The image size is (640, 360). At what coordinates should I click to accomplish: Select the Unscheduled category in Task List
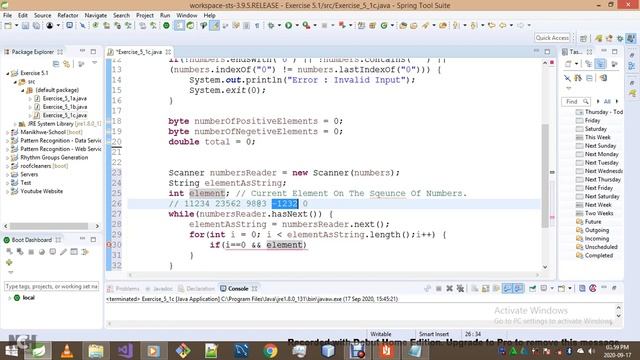point(601,247)
